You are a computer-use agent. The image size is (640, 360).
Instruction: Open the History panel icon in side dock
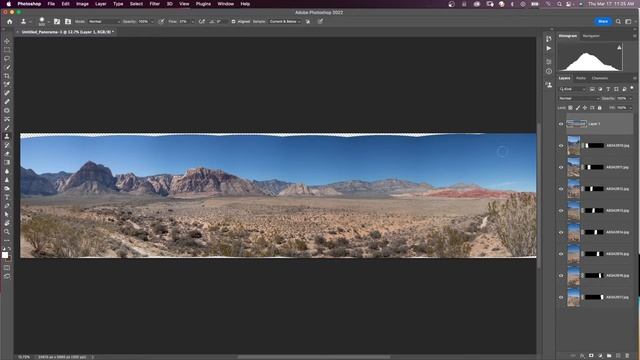pos(549,39)
